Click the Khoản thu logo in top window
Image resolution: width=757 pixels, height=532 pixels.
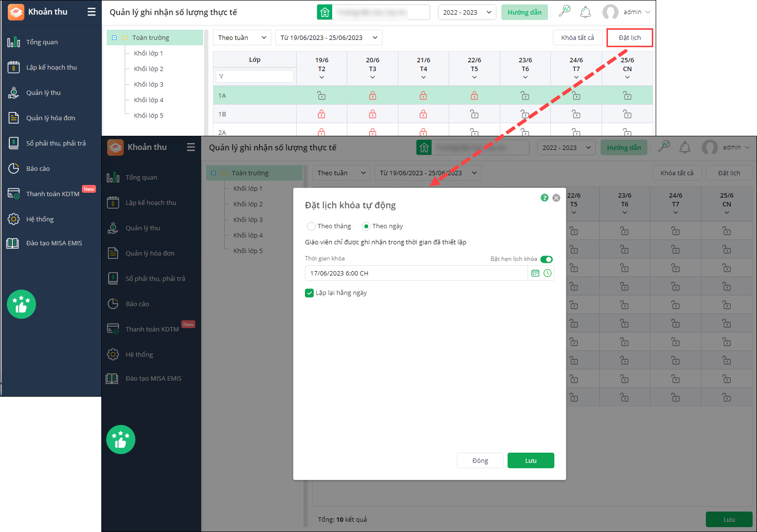pos(16,12)
